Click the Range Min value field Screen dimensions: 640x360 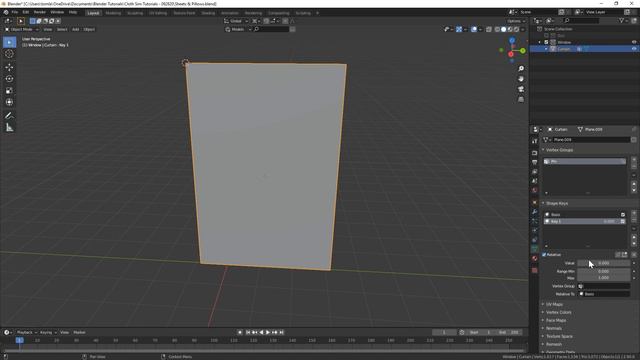pos(603,271)
